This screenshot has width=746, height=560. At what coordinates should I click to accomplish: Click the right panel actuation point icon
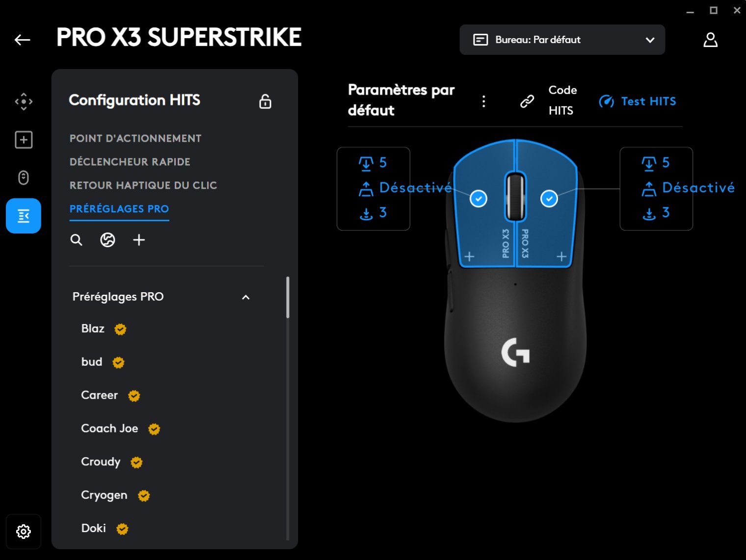pos(649,164)
